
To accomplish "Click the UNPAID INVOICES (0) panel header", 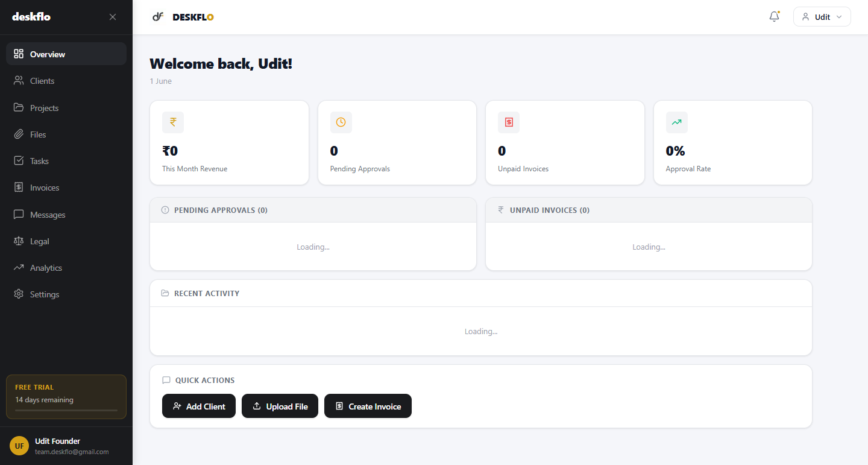I will (x=649, y=210).
